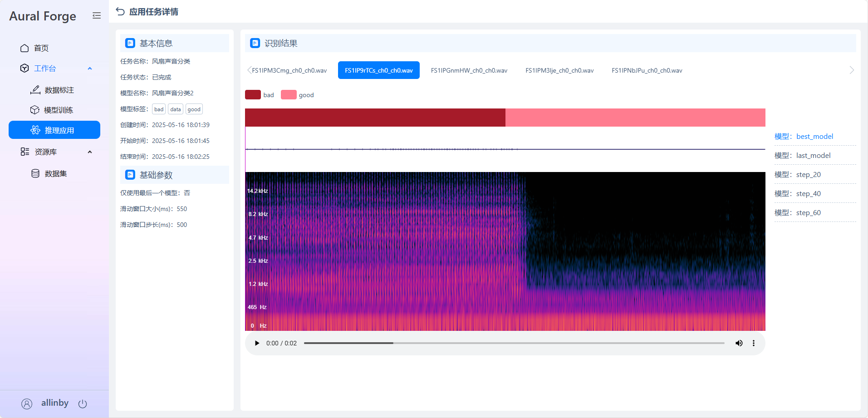868x418 pixels.
Task: Collapse the 工作台 menu group
Action: 90,69
